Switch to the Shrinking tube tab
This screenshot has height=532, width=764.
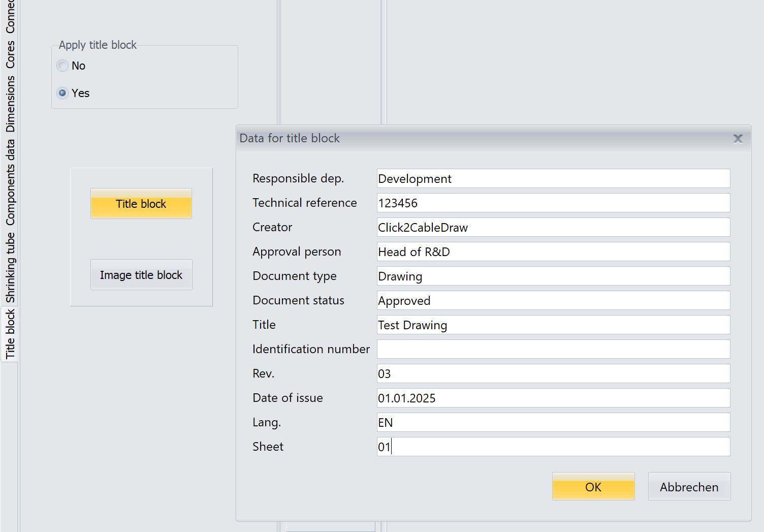(10, 267)
